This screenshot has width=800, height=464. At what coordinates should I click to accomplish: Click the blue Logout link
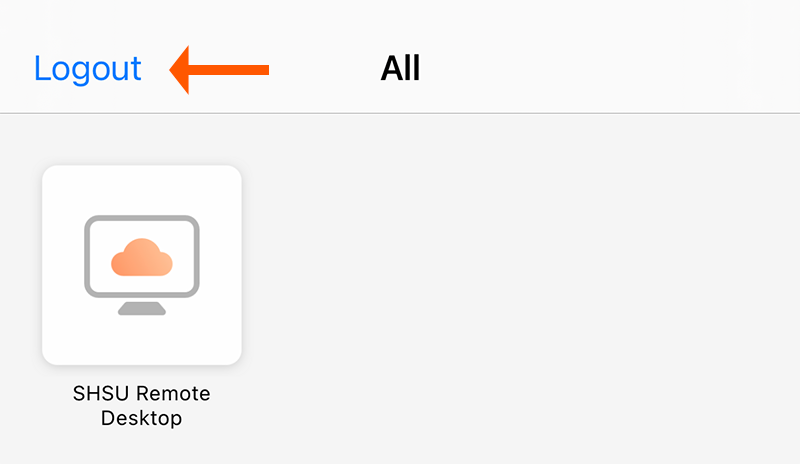(87, 68)
